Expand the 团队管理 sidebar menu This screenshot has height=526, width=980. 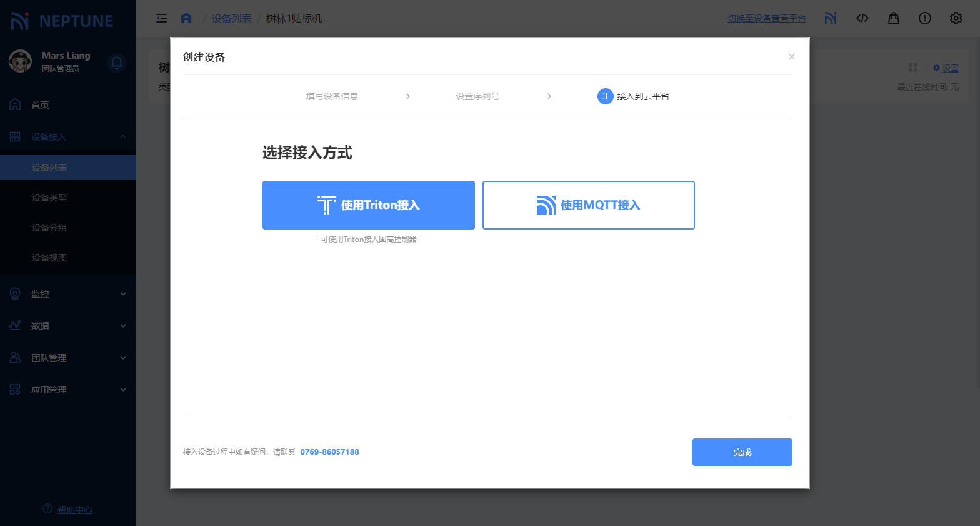coord(67,358)
